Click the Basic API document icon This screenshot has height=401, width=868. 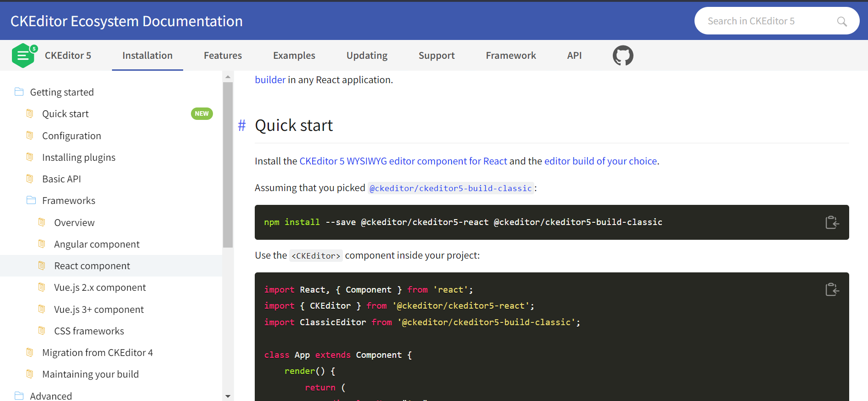click(x=30, y=179)
